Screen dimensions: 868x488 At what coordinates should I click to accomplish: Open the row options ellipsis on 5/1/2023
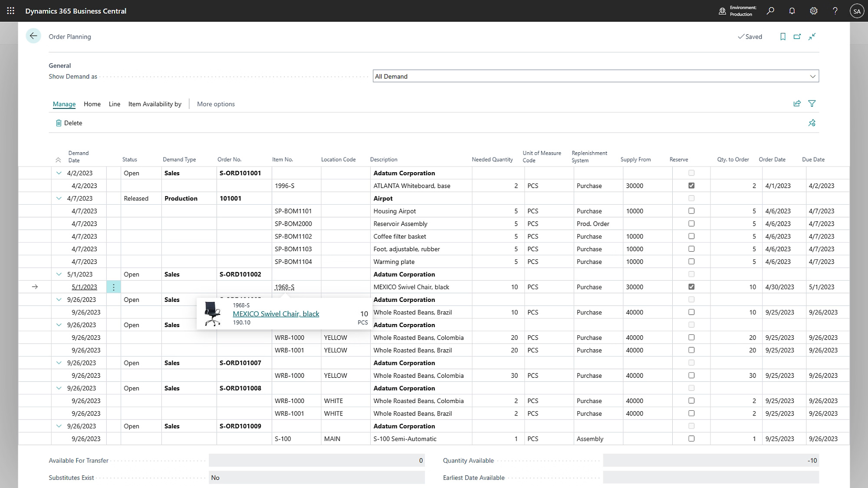(x=113, y=287)
